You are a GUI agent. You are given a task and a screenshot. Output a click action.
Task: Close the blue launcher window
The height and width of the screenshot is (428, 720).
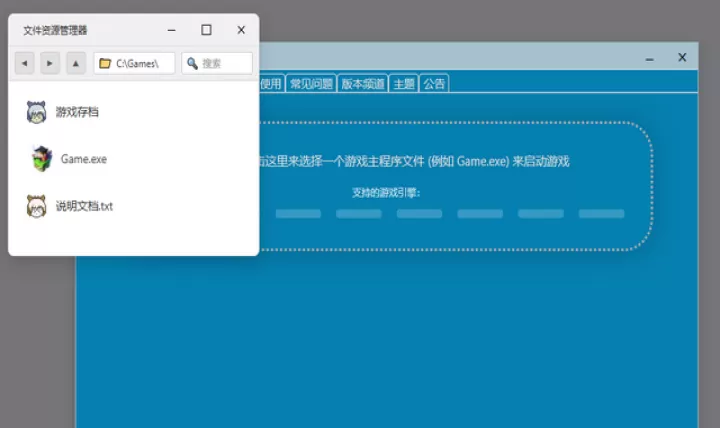tap(682, 57)
